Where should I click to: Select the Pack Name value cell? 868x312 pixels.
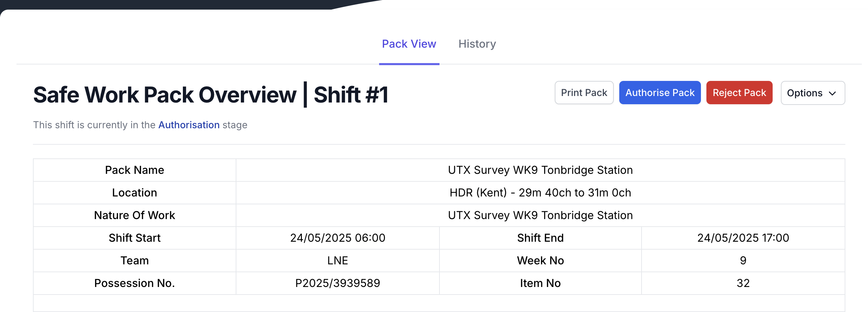pyautogui.click(x=540, y=170)
